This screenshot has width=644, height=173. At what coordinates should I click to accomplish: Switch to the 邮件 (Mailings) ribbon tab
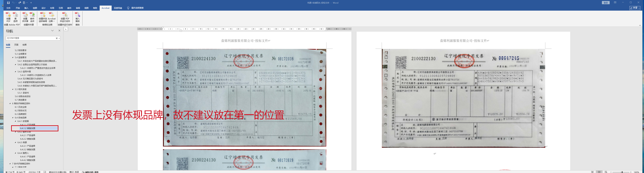click(69, 8)
